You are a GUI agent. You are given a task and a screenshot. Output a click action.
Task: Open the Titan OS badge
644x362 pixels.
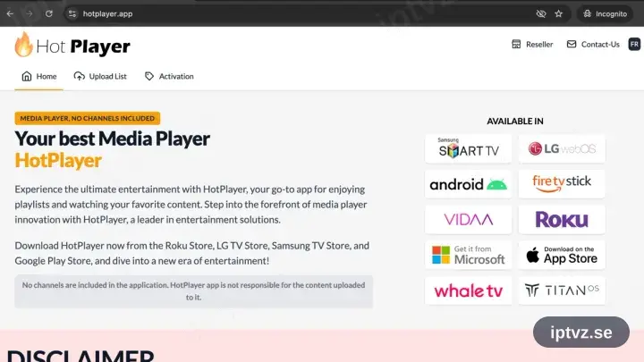coord(562,290)
